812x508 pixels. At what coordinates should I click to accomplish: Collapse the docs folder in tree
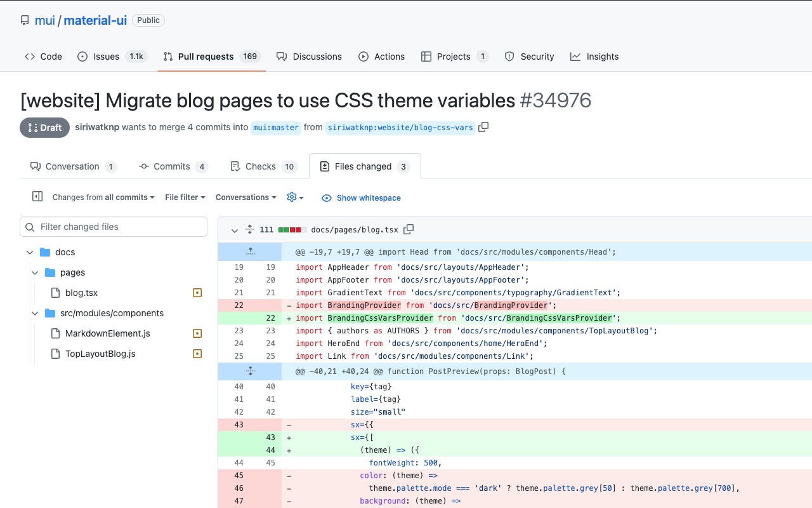30,252
